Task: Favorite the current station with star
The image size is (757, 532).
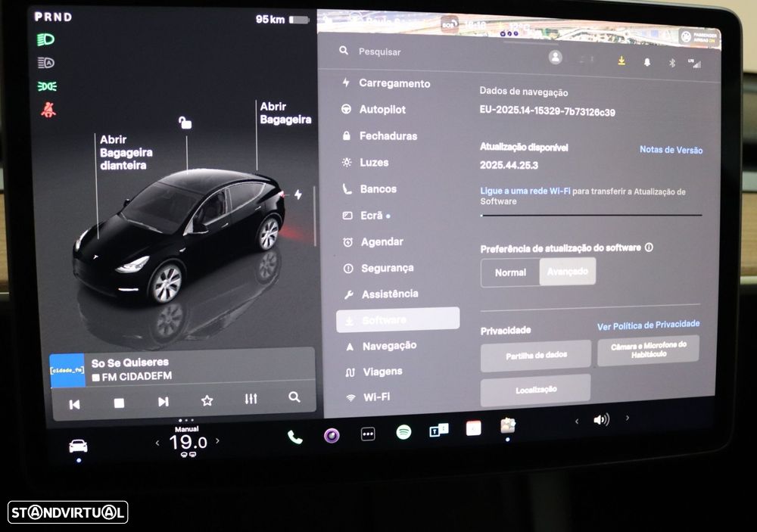Action: [207, 400]
